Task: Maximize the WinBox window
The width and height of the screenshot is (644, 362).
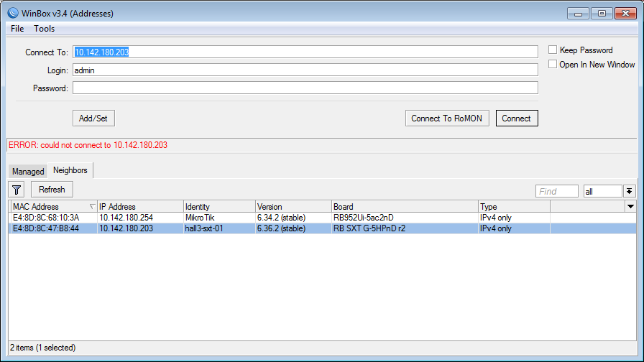Action: [602, 14]
